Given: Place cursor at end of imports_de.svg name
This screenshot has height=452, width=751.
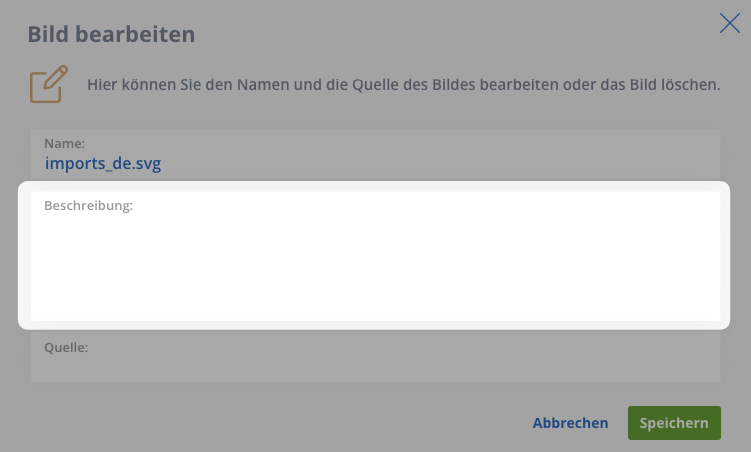Looking at the screenshot, I should click(x=162, y=163).
